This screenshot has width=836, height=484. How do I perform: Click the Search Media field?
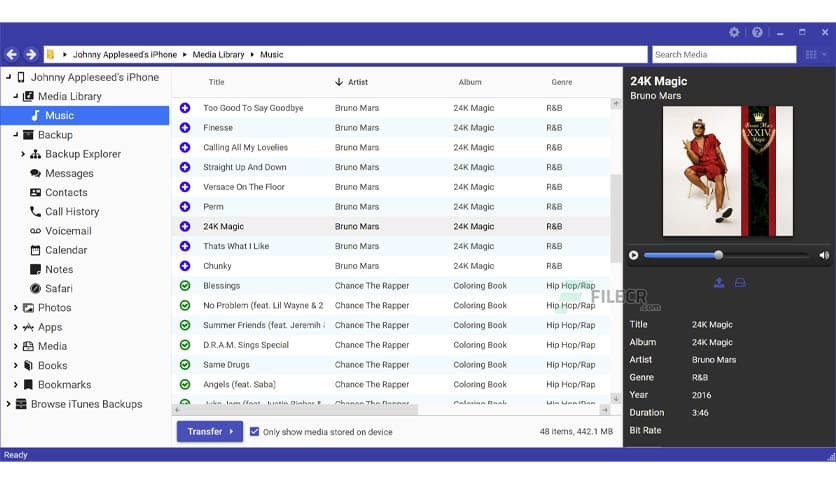click(724, 54)
